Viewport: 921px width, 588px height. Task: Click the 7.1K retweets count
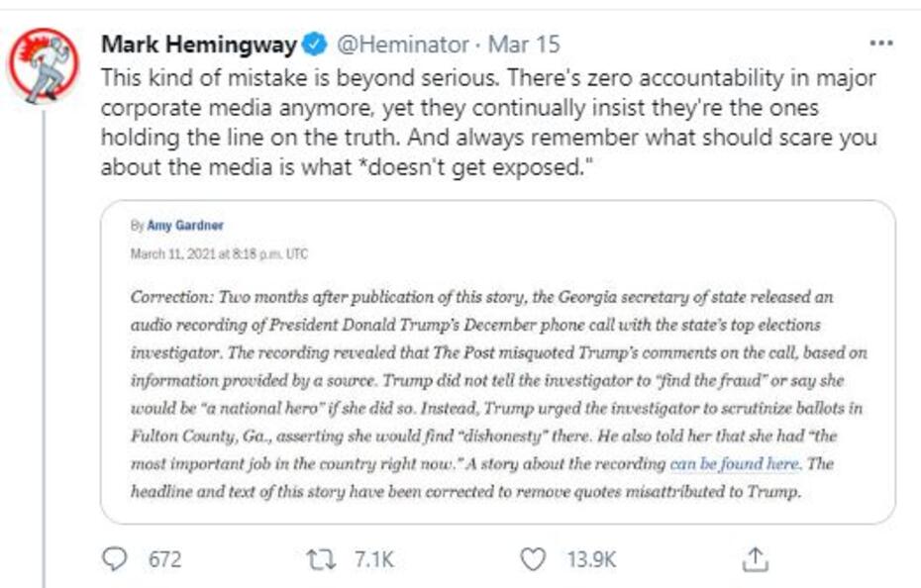(373, 560)
